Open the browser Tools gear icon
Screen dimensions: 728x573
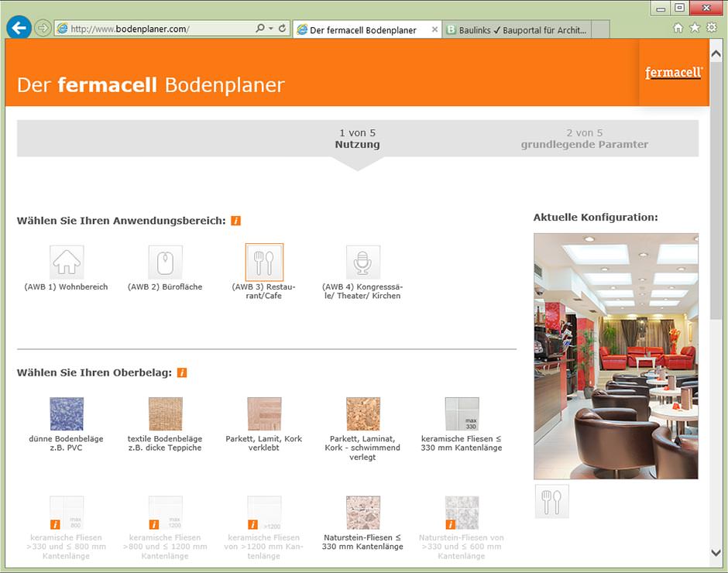click(x=711, y=28)
